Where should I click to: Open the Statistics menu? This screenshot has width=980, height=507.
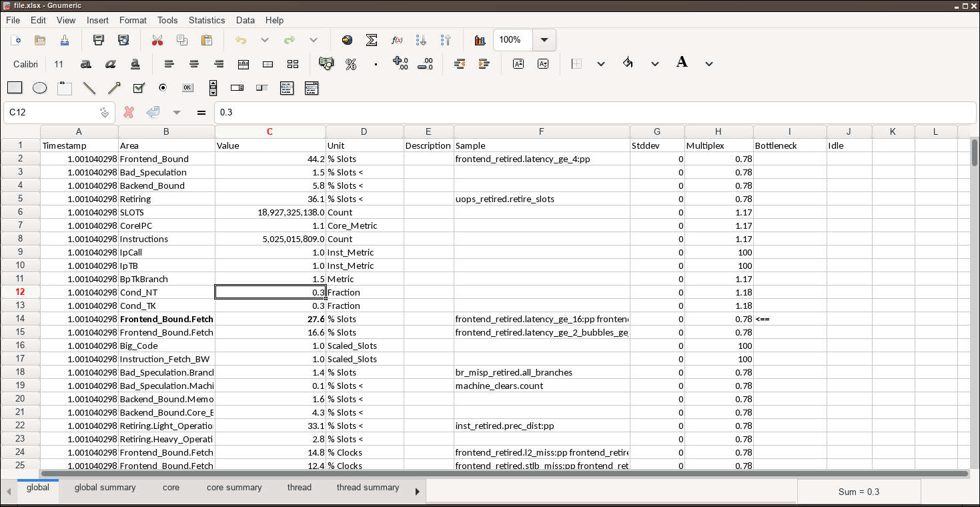click(x=207, y=20)
